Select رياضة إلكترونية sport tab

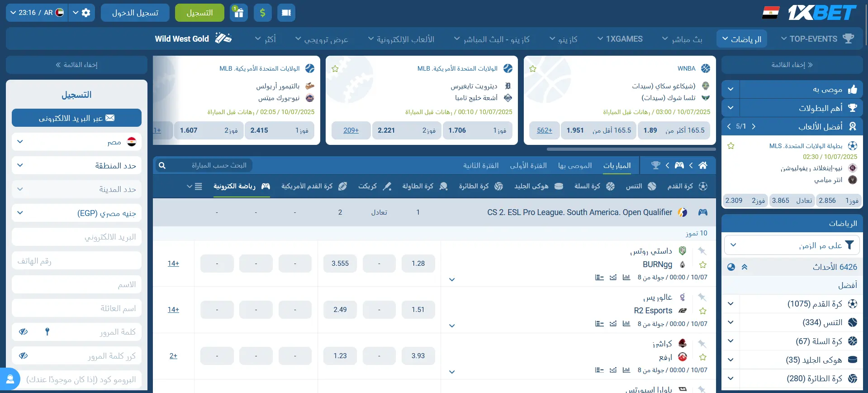pos(242,186)
